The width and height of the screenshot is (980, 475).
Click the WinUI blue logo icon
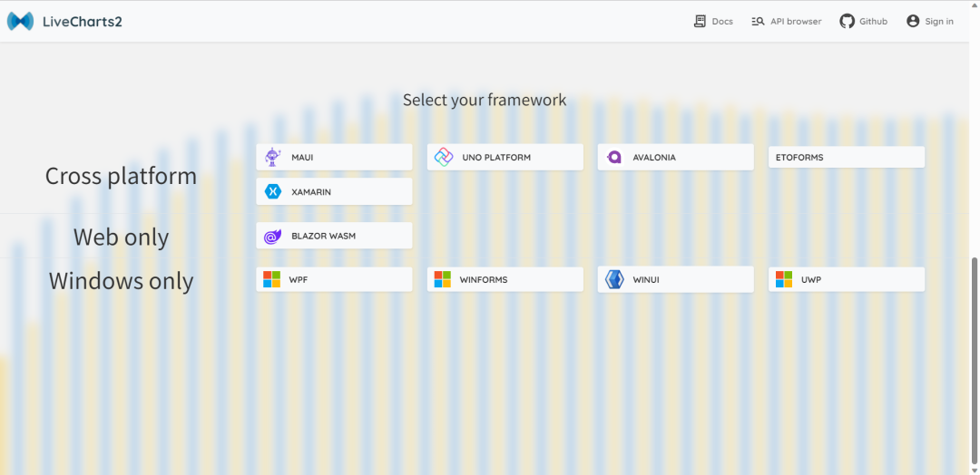[614, 279]
